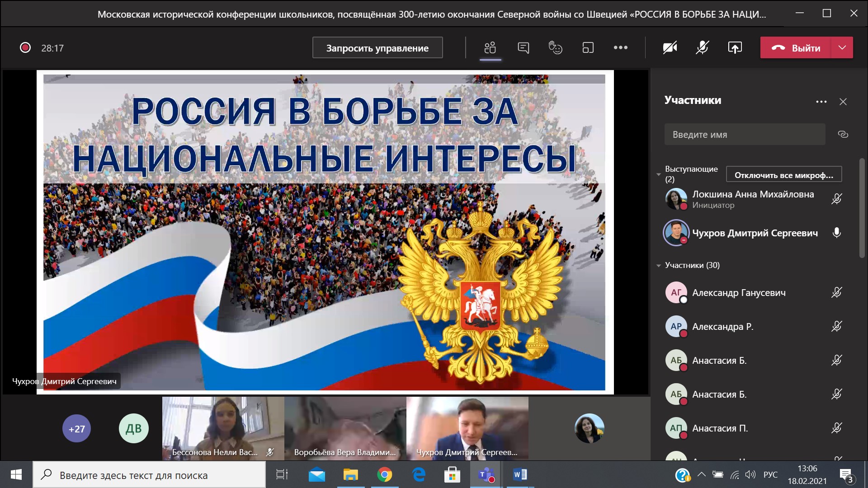Viewport: 868px width, 488px height.
Task: Open Microsoft Edge from the taskbar
Action: click(419, 474)
